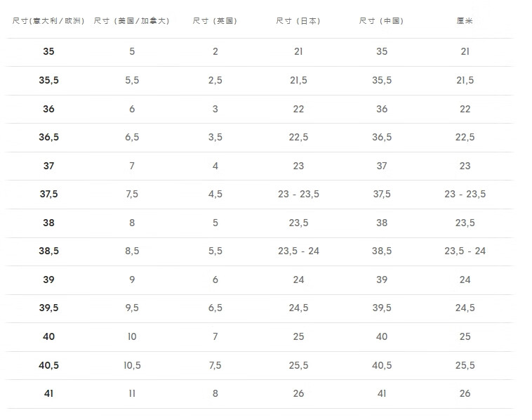The image size is (532, 420).
Task: Select Japan size 25,5 cell
Action: point(298,365)
